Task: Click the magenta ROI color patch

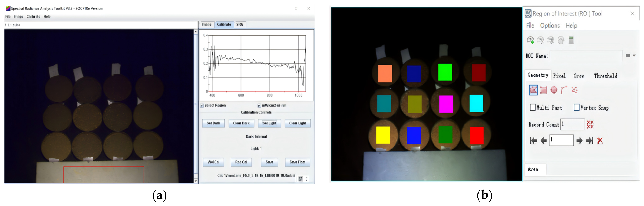Action: 446,104
